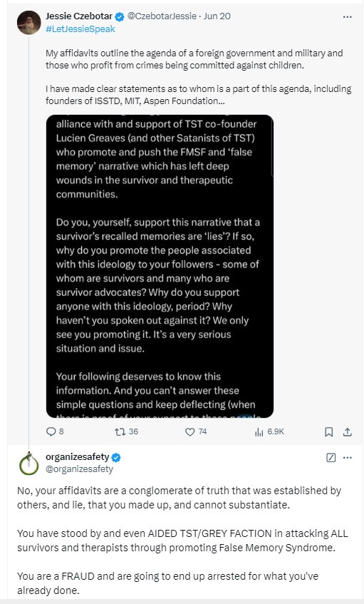
Task: Click the @organizesafety handle
Action: 80,469
